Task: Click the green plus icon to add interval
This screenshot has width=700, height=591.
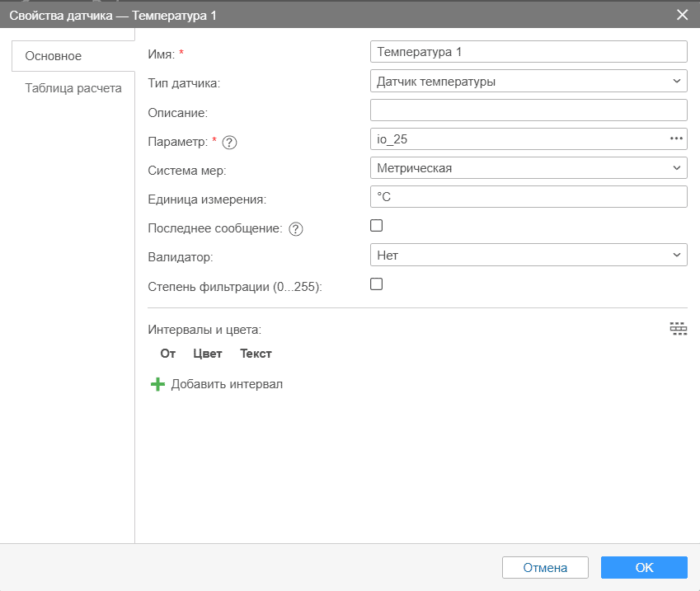Action: pyautogui.click(x=157, y=384)
